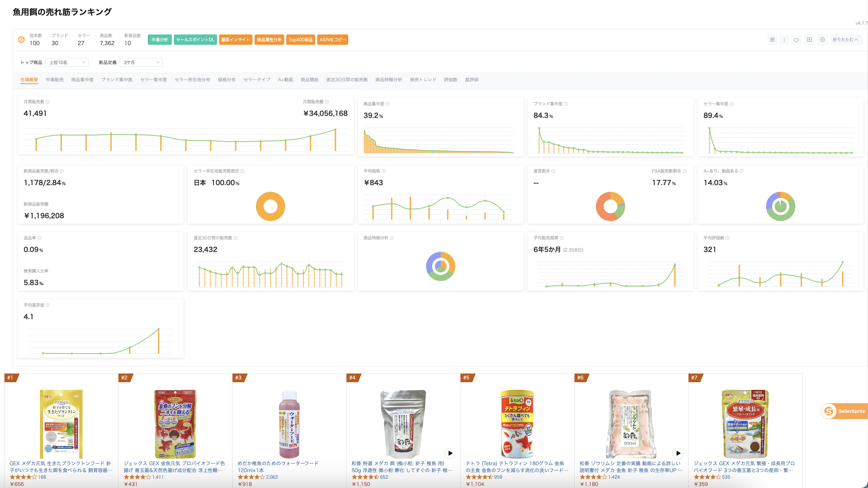Switch to 商品集中度 tab
The width and height of the screenshot is (868, 488).
click(82, 80)
